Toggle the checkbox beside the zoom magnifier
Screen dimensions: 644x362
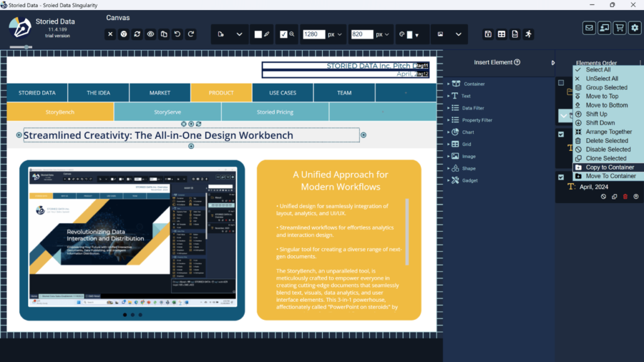(x=284, y=34)
